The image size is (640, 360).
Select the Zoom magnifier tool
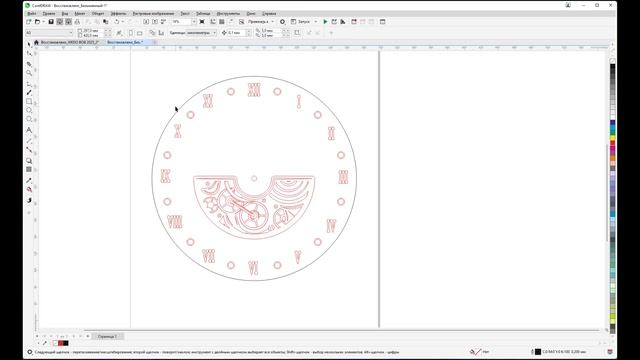pos(29,73)
